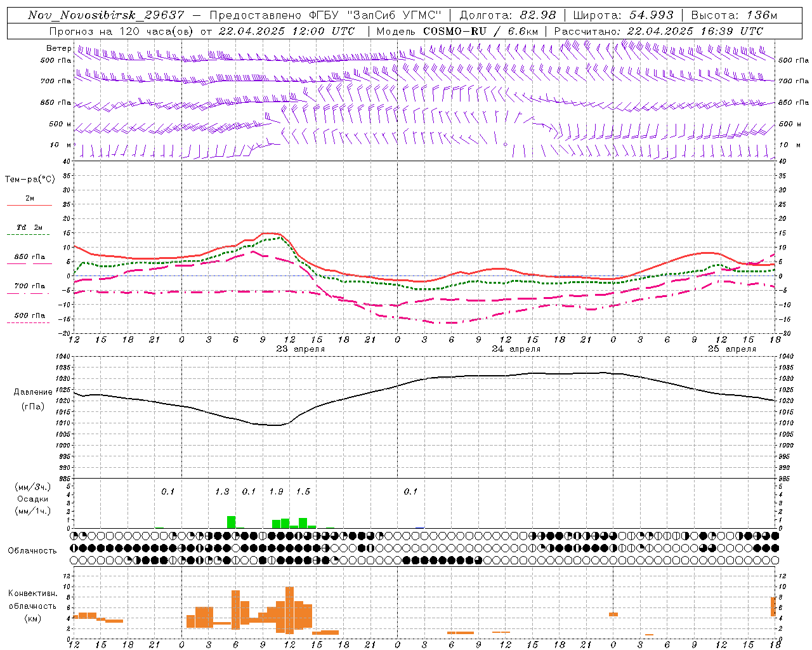
Task: Select the 'Td 2м' dew point legend label
Action: pyautogui.click(x=29, y=227)
